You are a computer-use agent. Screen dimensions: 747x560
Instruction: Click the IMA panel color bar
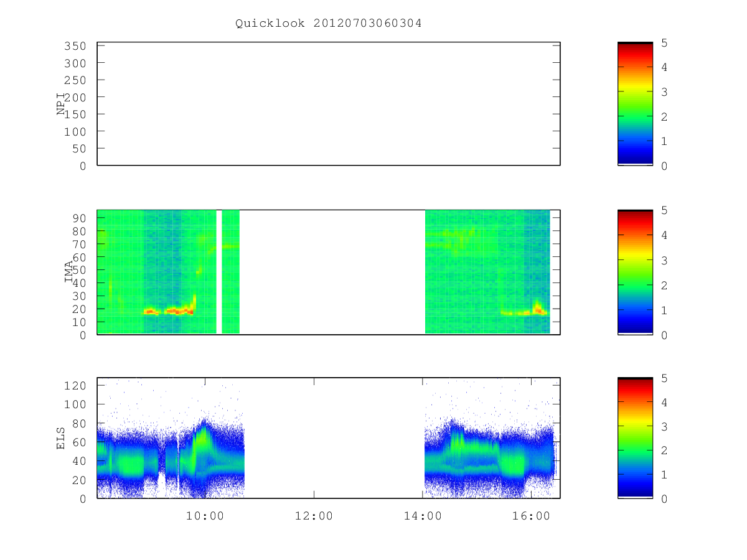click(x=635, y=272)
